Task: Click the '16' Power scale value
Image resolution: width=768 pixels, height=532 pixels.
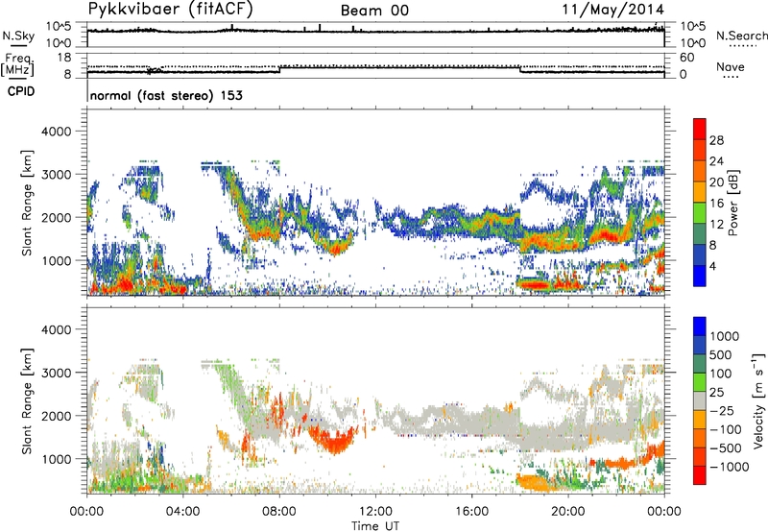Action: pyautogui.click(x=716, y=204)
